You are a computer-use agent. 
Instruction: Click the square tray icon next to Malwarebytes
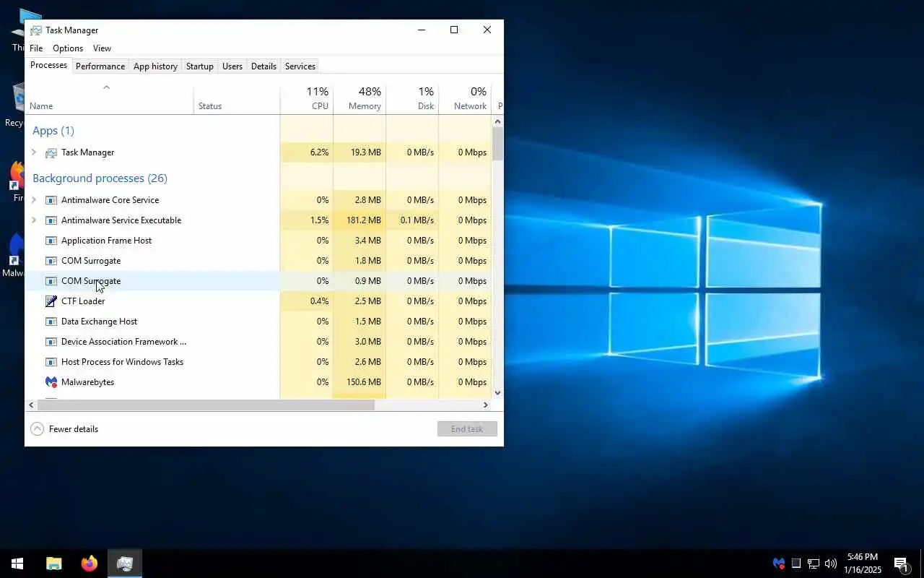click(x=796, y=564)
